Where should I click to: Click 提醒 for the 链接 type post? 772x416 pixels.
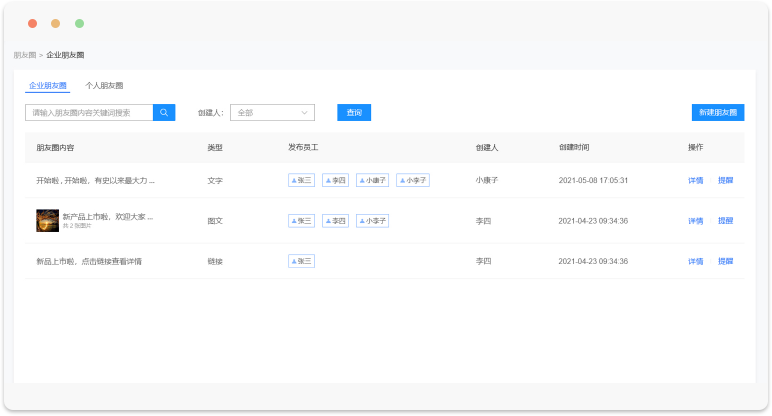tap(725, 261)
